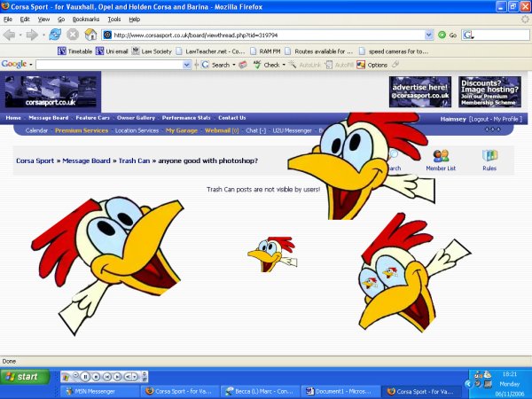The image size is (532, 399).
Task: Click the Firefox Back arrow button
Action: [x=11, y=35]
